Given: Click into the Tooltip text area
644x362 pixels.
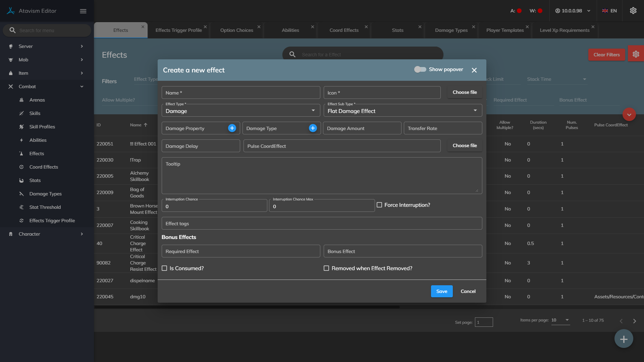Looking at the screenshot, I should tap(321, 176).
